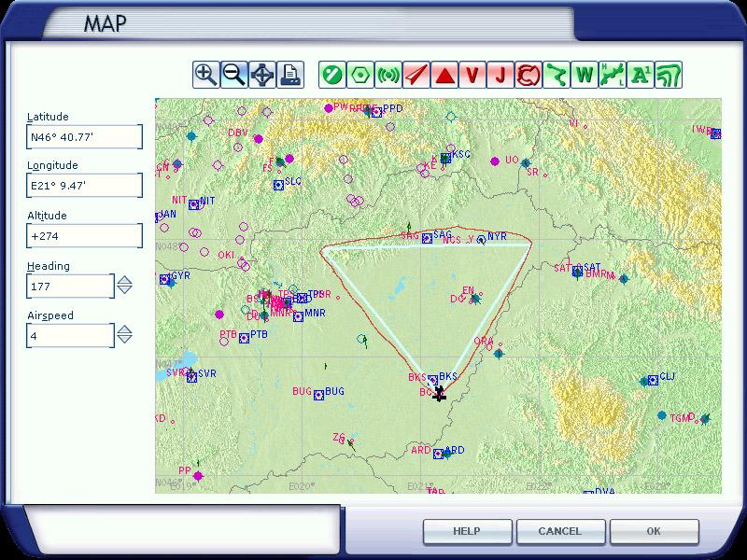The image size is (747, 560).
Task: Toggle the Airports layer icon
Action: coord(331,75)
